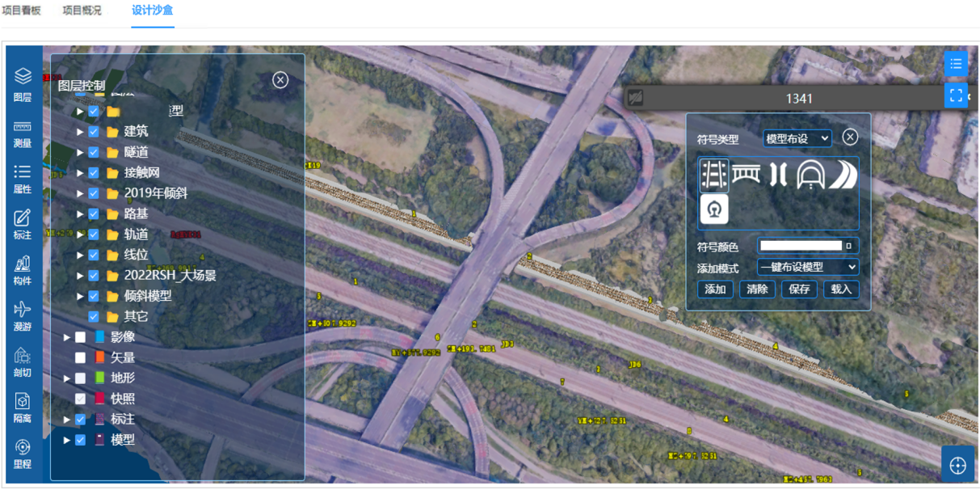This screenshot has width=980, height=490.
Task: Expand the 隧道 folder tree node
Action: coord(80,152)
